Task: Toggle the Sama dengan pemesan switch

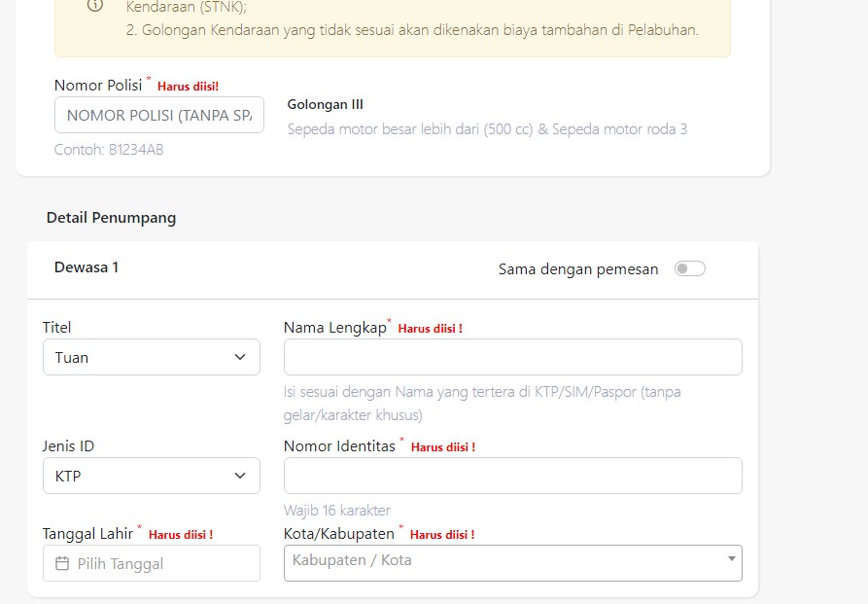Action: click(x=690, y=268)
